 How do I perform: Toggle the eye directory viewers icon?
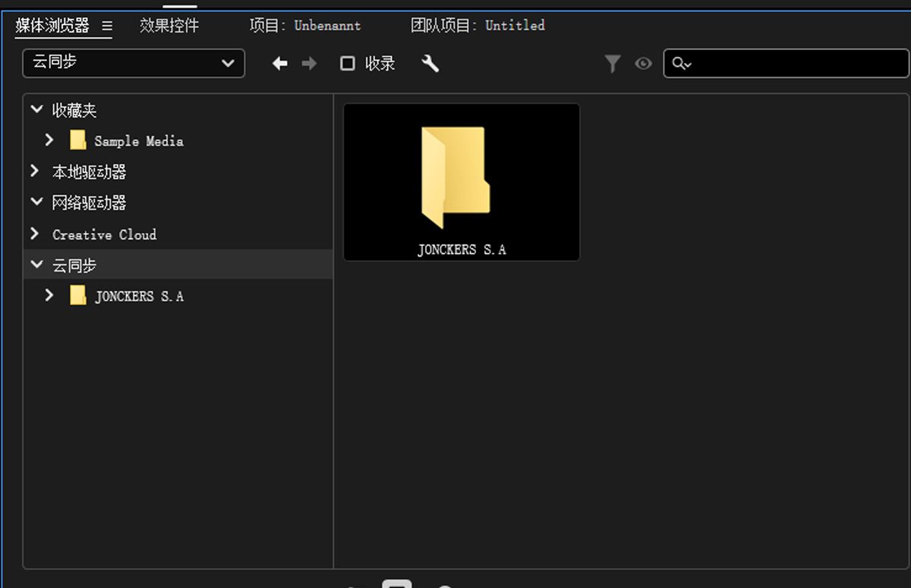643,64
